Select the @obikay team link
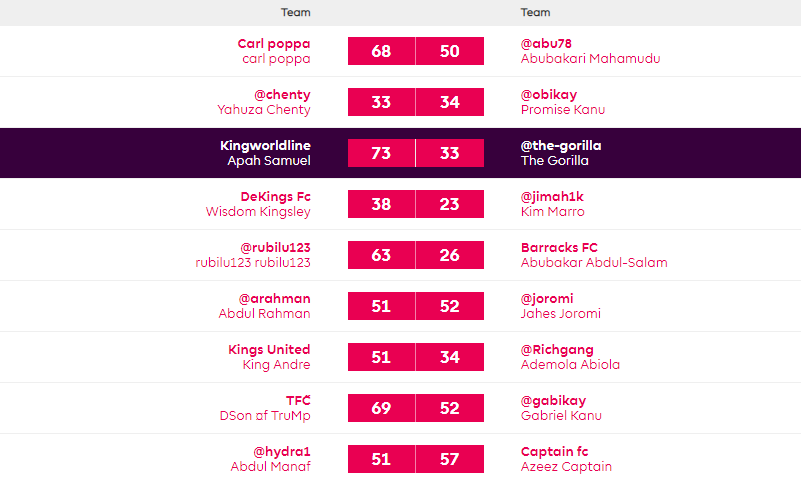 (547, 95)
